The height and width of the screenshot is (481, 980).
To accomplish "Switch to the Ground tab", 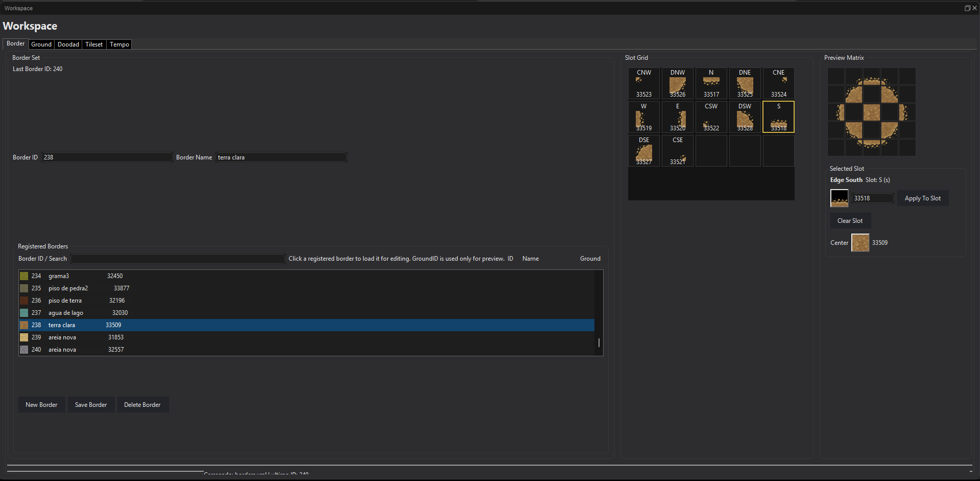I will click(41, 44).
